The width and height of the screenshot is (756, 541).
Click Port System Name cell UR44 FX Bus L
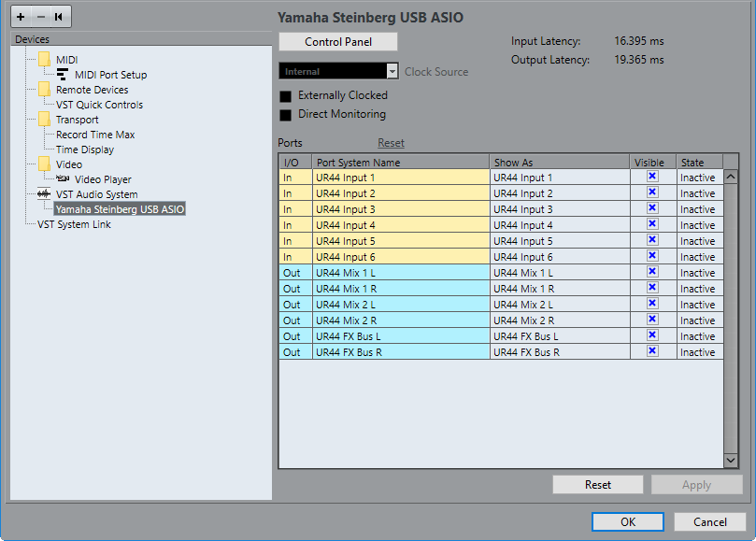(401, 336)
